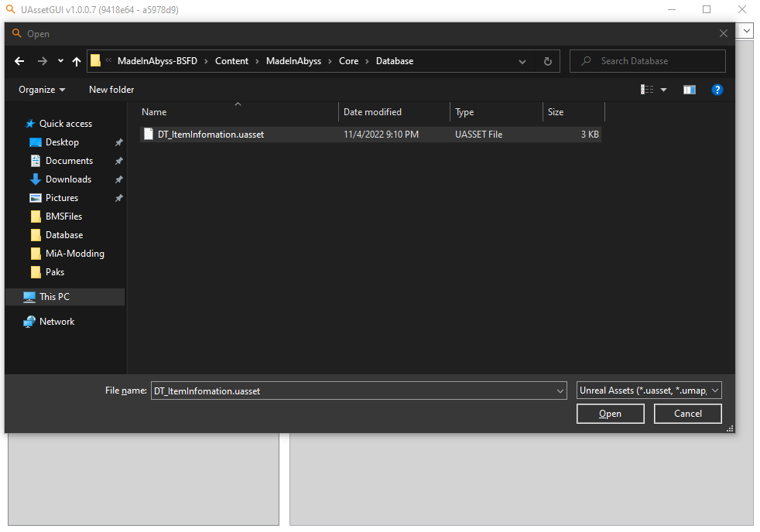Refresh the Database folder view
This screenshot has width=760, height=532.
click(x=548, y=60)
